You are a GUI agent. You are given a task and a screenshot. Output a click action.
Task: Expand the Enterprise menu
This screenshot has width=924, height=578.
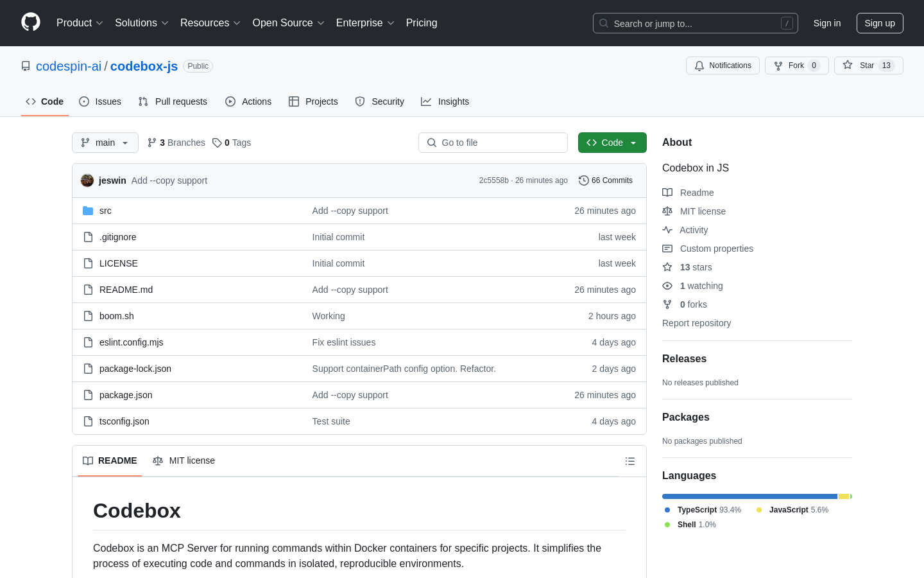click(x=365, y=23)
